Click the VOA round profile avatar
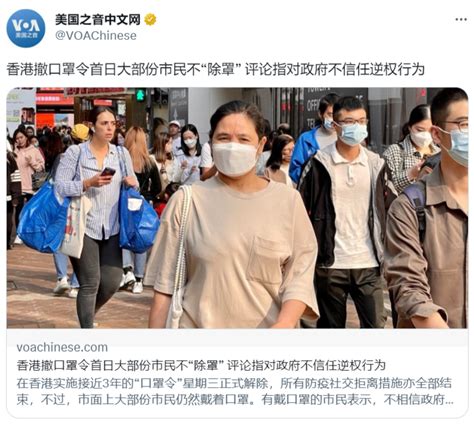 (26, 28)
